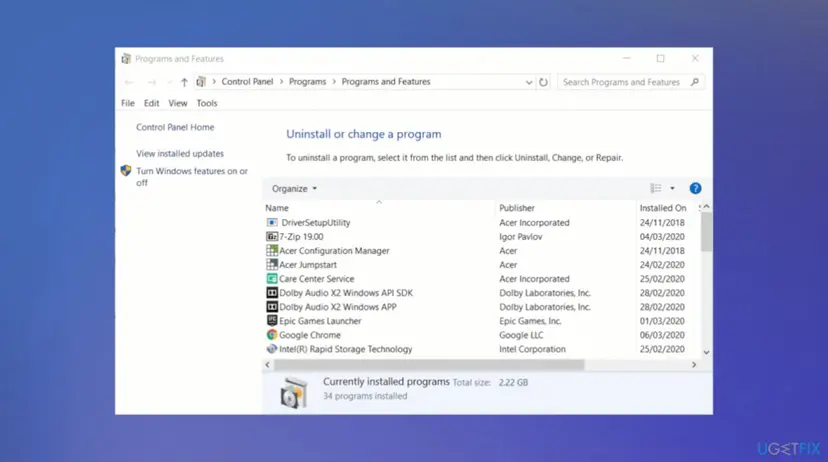Click the Epic Games Launcher icon
The image size is (828, 462).
pyautogui.click(x=271, y=320)
